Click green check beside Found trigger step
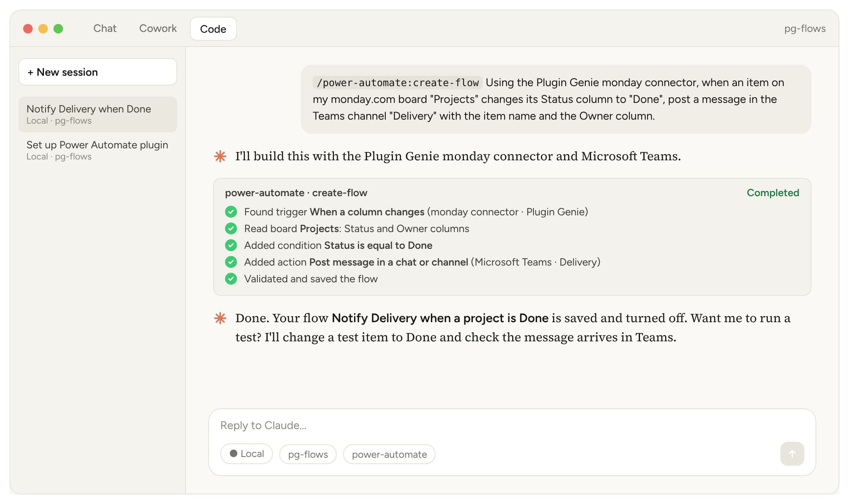This screenshot has width=849, height=504. point(231,212)
